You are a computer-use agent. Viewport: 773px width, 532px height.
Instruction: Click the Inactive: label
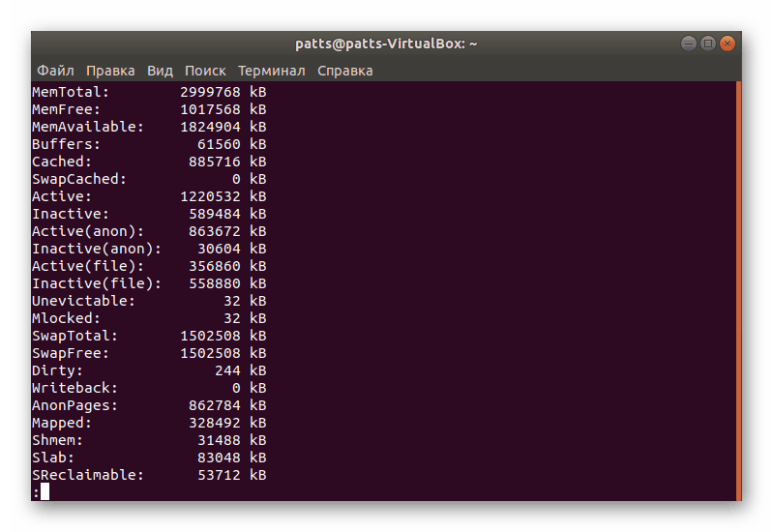pos(71,214)
